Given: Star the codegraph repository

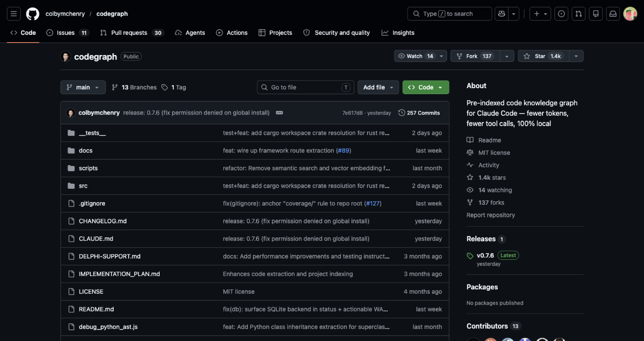Looking at the screenshot, I should click(x=543, y=56).
